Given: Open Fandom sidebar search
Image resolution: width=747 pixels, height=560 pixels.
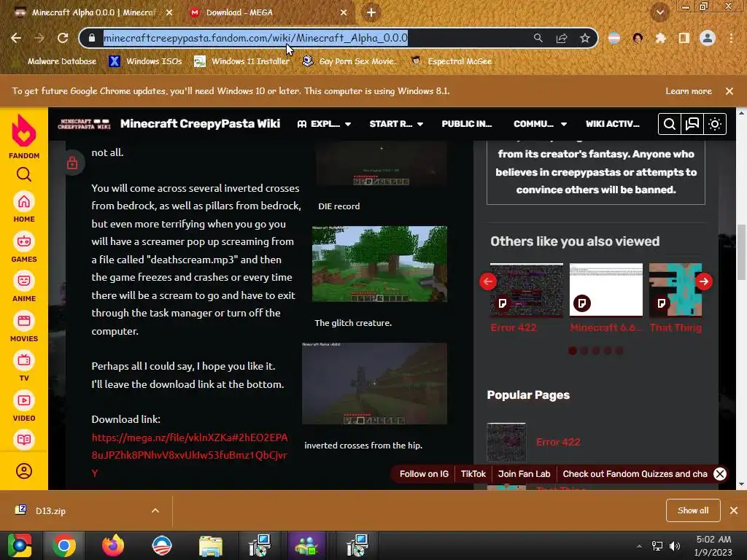Looking at the screenshot, I should click(24, 175).
